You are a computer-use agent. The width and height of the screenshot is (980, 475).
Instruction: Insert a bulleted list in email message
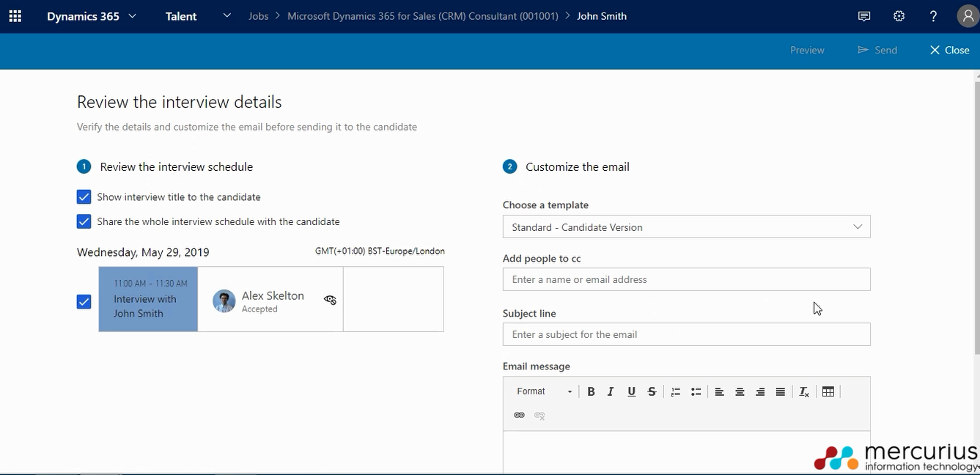click(x=696, y=391)
